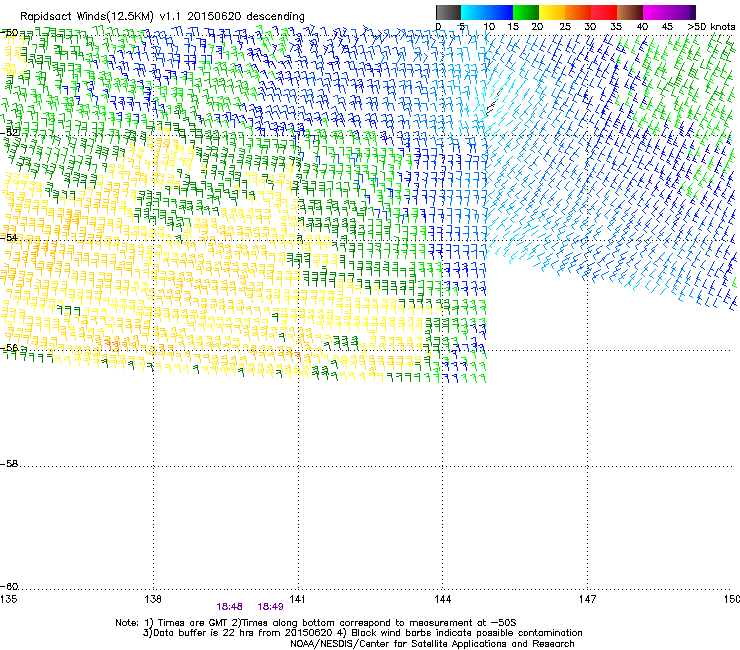Click the -50 latitude axis label

(x=9, y=33)
